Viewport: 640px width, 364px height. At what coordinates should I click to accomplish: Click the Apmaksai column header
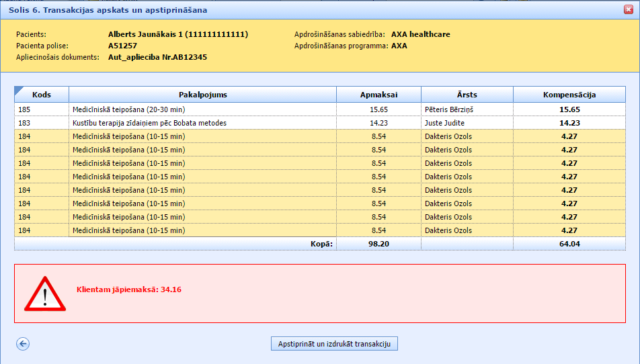pyautogui.click(x=378, y=95)
